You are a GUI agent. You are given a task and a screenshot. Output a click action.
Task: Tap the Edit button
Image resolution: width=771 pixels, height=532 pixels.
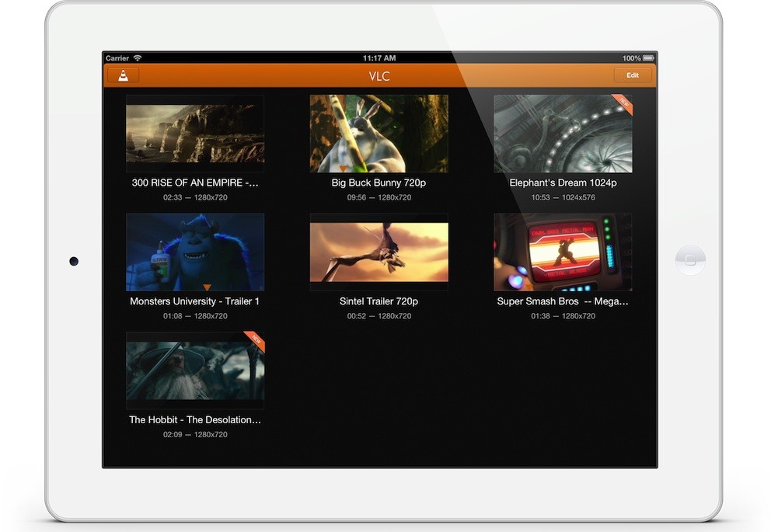coord(633,75)
